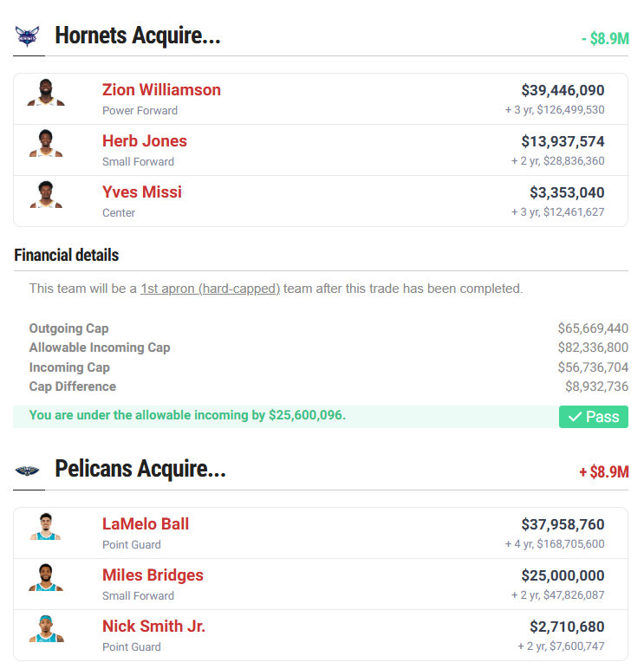The height and width of the screenshot is (669, 644).
Task: Open Zion Williamson's player name link
Action: click(161, 90)
